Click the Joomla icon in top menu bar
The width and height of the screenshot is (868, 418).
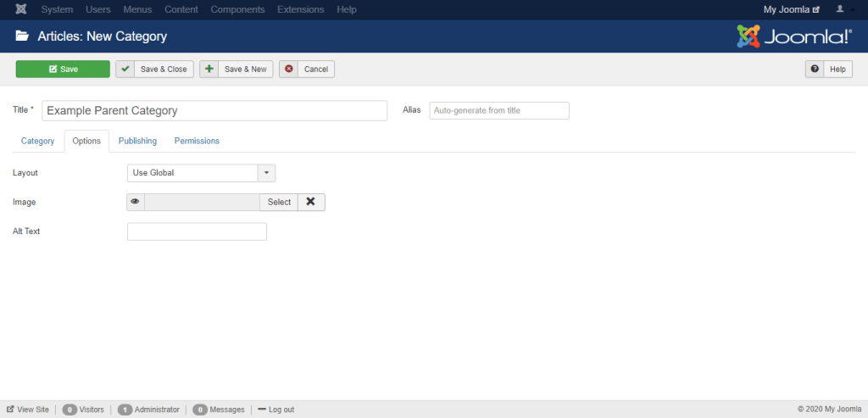point(21,9)
